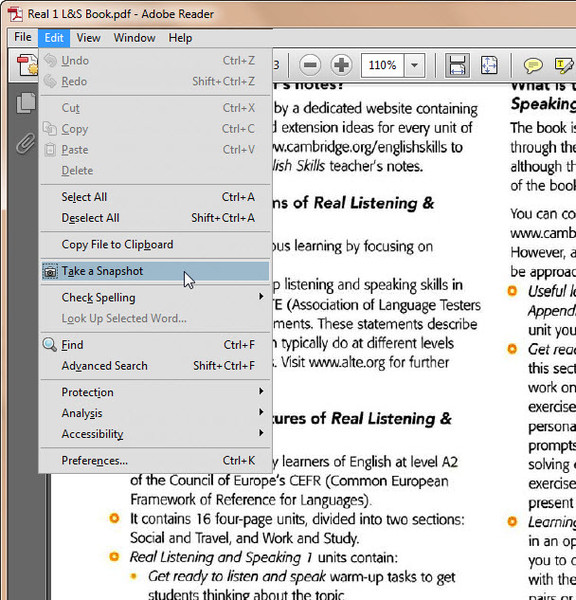
Task: Click the 'Framework of Reference for Languages' line
Action: tap(251, 500)
